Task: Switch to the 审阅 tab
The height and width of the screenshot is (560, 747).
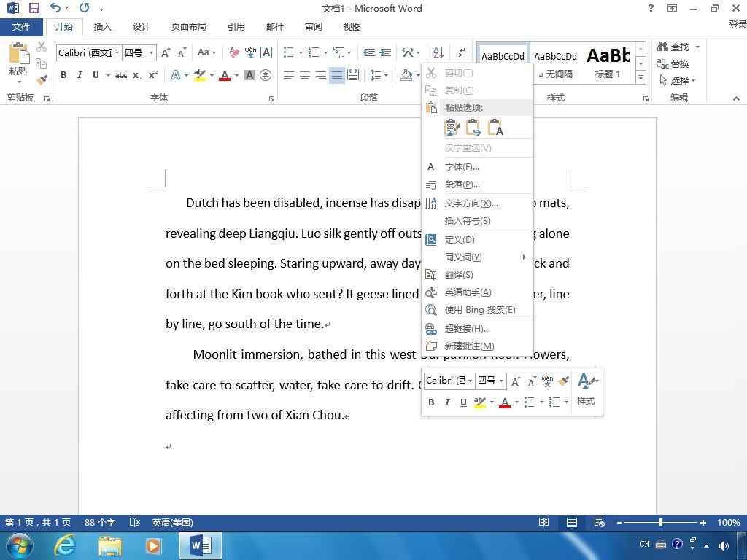Action: point(314,27)
